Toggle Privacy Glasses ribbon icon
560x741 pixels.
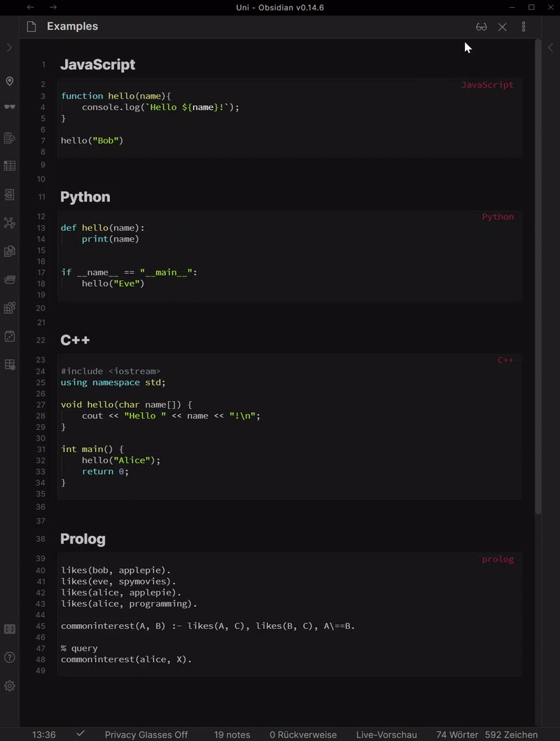click(10, 107)
